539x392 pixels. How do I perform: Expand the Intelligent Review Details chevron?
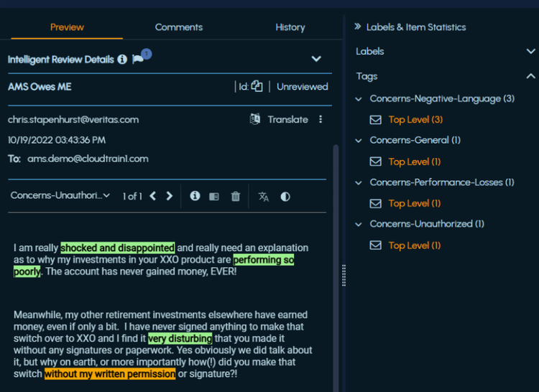click(x=316, y=59)
